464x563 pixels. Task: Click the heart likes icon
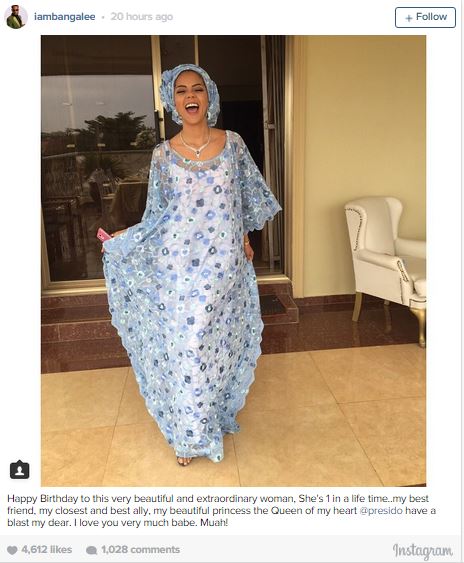point(12,550)
